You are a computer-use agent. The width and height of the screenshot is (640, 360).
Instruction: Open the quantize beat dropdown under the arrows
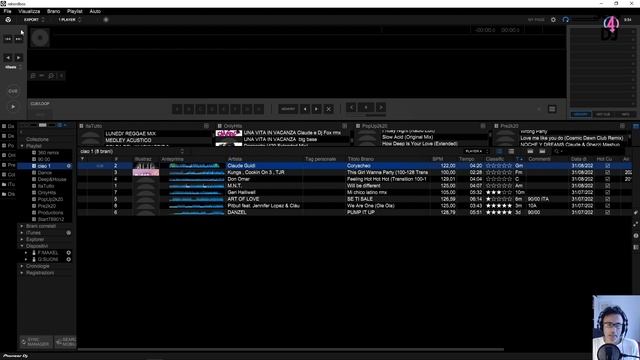pyautogui.click(x=13, y=67)
